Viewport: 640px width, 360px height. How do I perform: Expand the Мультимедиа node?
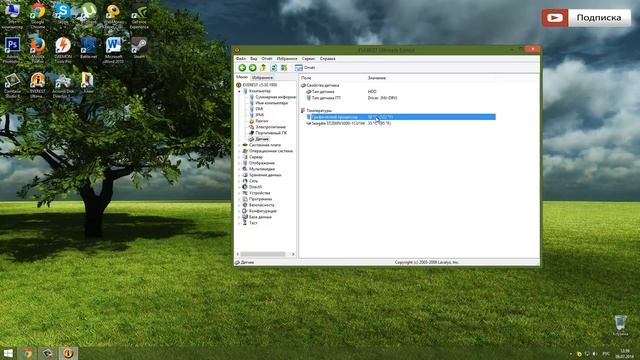(239, 169)
